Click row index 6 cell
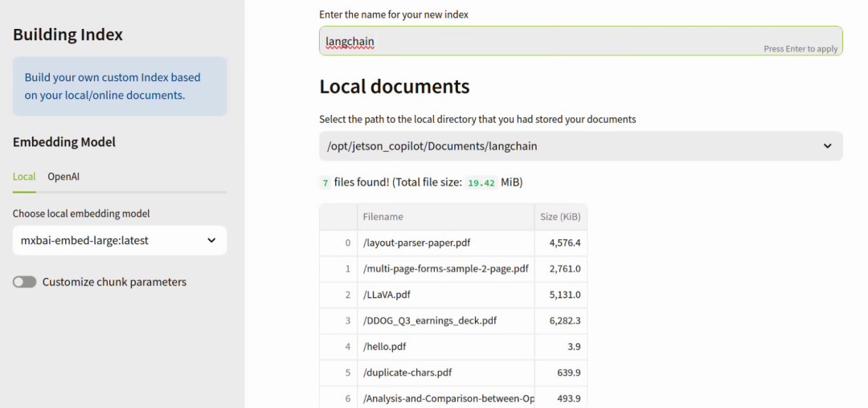The width and height of the screenshot is (868, 408). click(338, 398)
